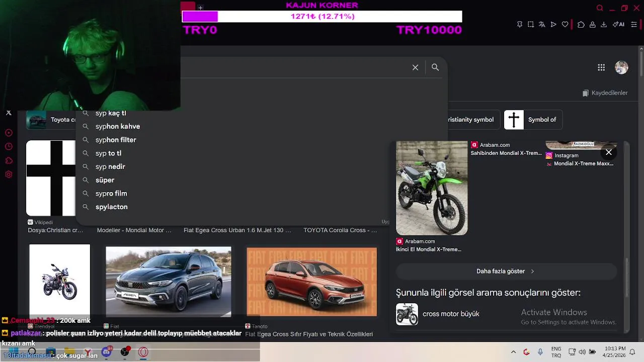Click the Opera search tabs magnifier icon
Viewport: 644px width, 362px height.
pos(600,8)
